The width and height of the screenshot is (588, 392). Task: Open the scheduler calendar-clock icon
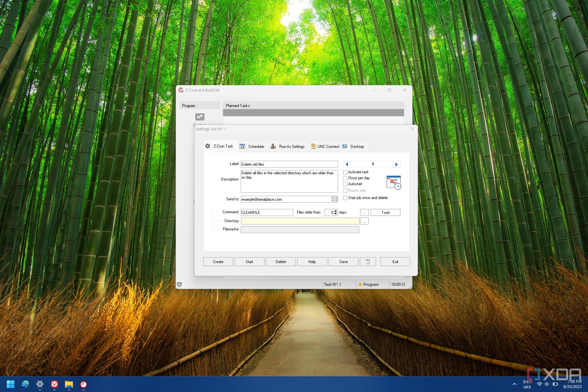394,182
